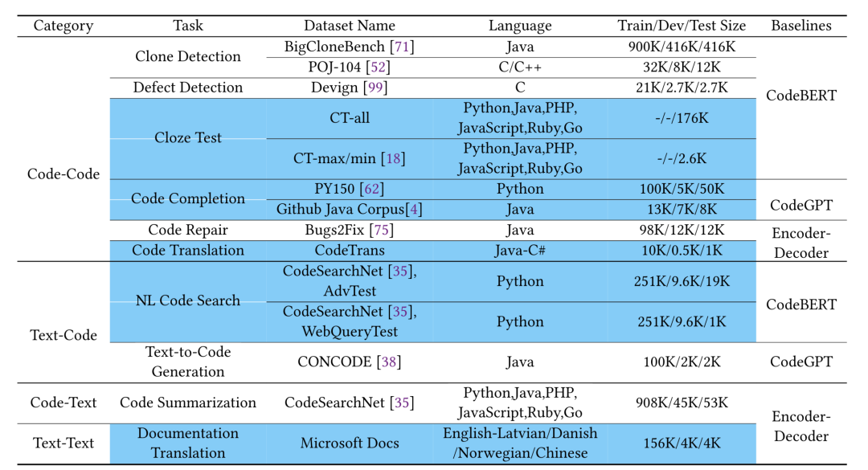Select the 'Clone Detection' task cell
Viewport: 868px width, 470px height.
point(188,56)
